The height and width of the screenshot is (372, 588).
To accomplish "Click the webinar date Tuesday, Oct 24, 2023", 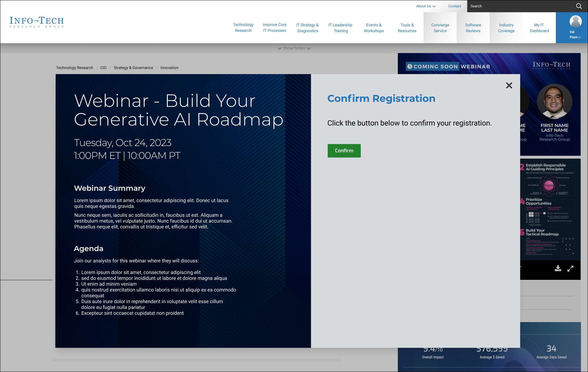I will [123, 143].
